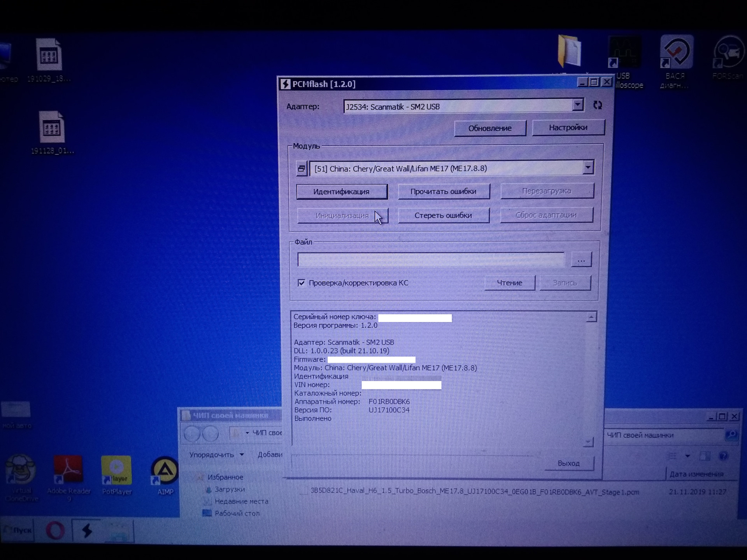This screenshot has width=747, height=560.
Task: Click the Перезагрузка button
Action: pos(547,191)
